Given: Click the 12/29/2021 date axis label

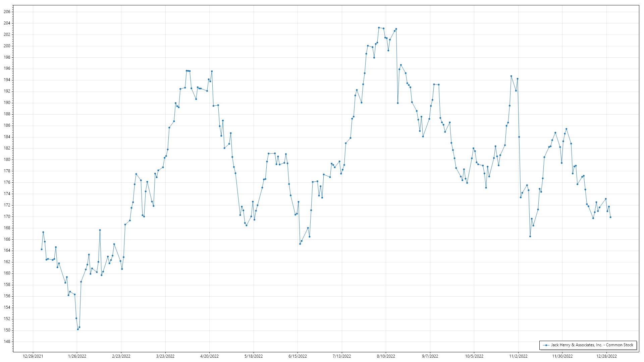Looking at the screenshot, I should (33, 356).
